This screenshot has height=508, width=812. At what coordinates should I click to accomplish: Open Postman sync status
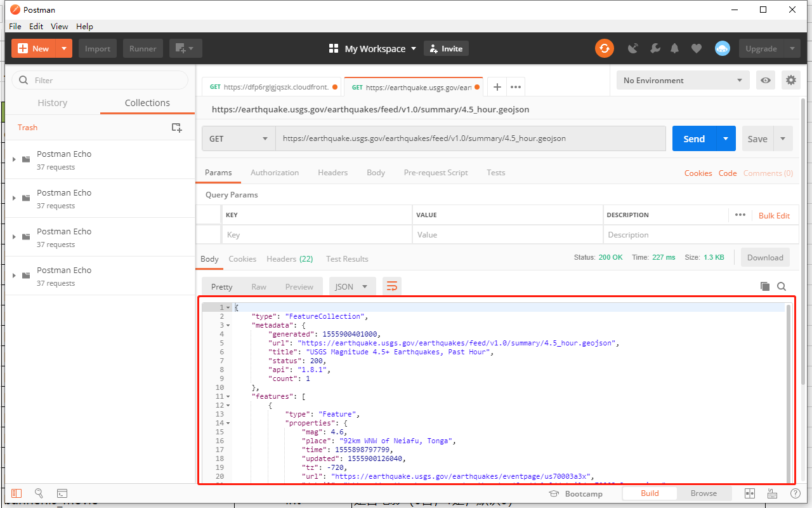(x=604, y=48)
